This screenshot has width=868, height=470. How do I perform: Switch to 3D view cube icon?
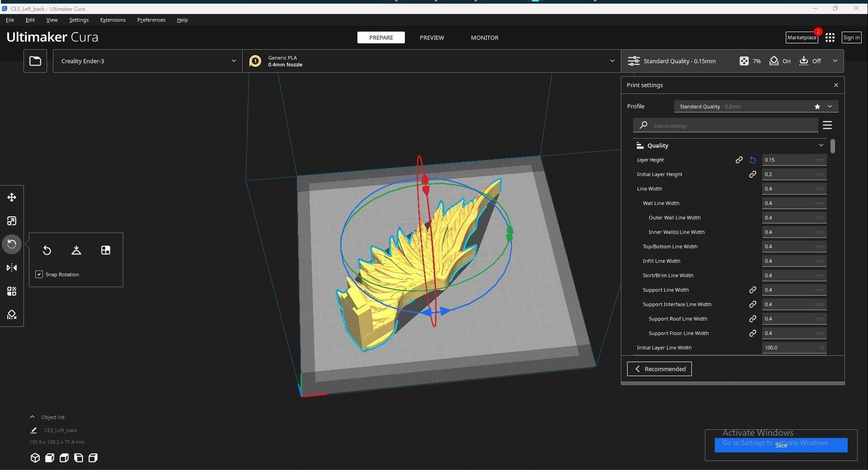coord(35,458)
